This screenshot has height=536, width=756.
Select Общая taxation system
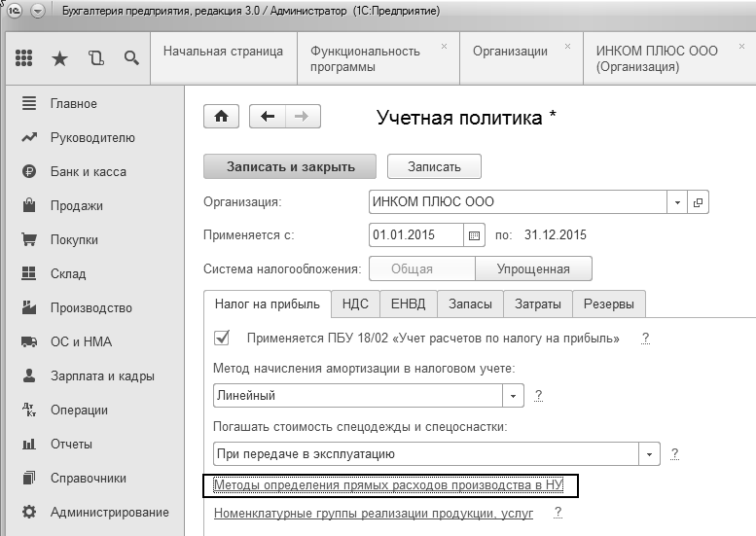[422, 268]
